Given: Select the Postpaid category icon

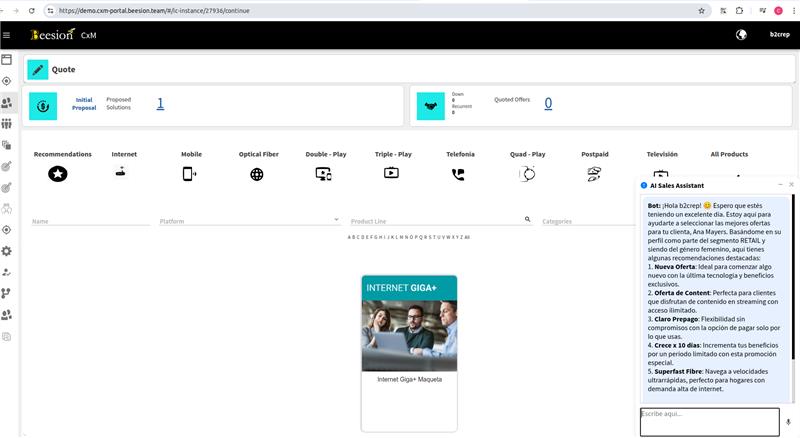Looking at the screenshot, I should tap(593, 174).
